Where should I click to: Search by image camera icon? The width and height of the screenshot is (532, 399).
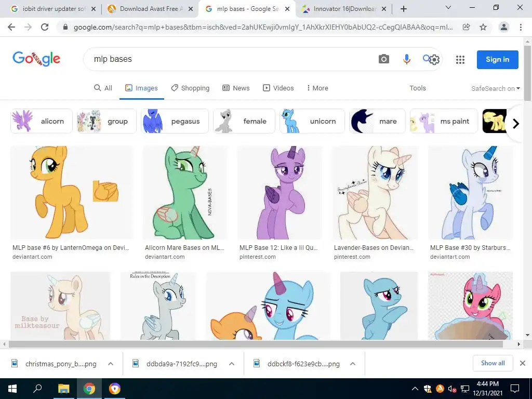tap(384, 59)
